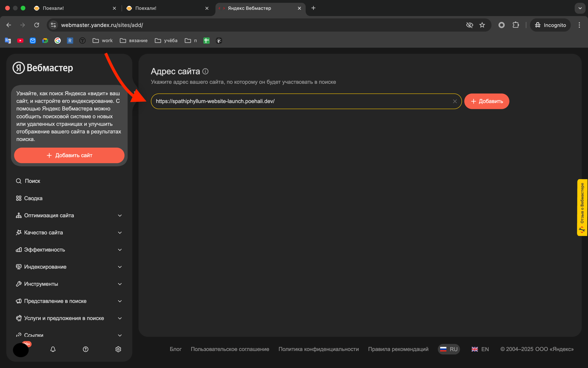This screenshot has width=588, height=368.
Task: Click the help question mark icon
Action: (86, 350)
